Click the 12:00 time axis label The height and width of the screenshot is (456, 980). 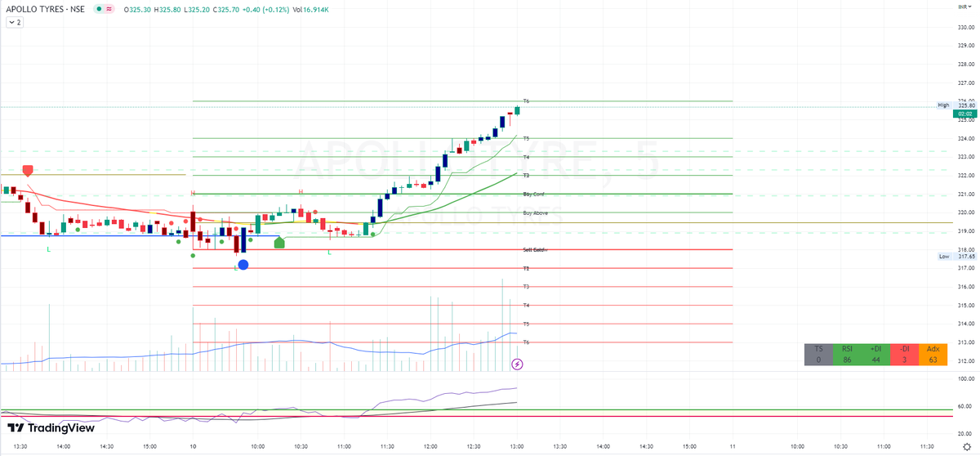[430, 446]
